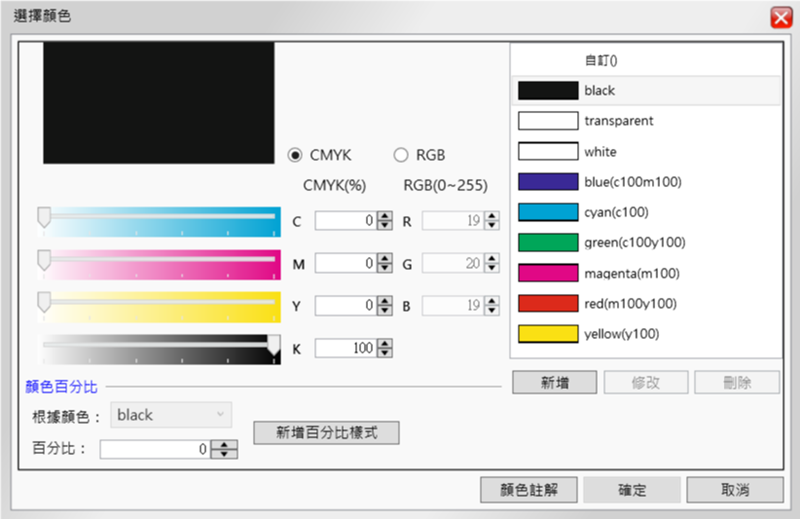The width and height of the screenshot is (800, 519).
Task: Increase the M value with up arrow
Action: pyautogui.click(x=385, y=258)
